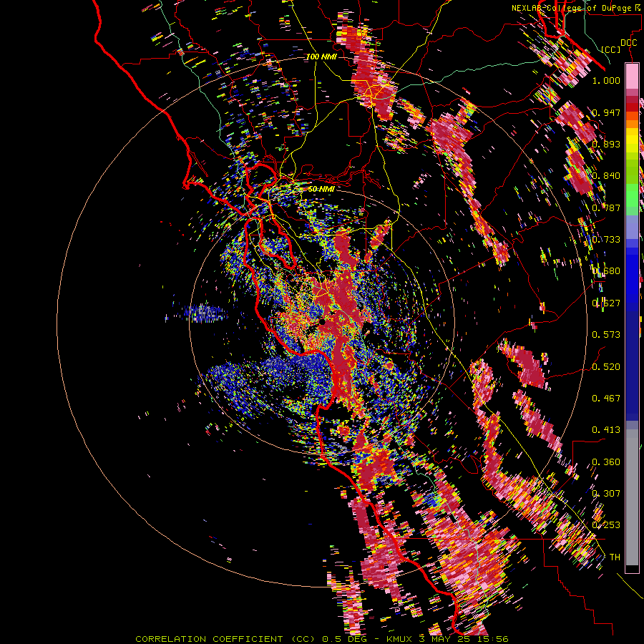Image resolution: width=644 pixels, height=644 pixels.
Task: Select the 0.787 scale value
Action: pos(606,208)
